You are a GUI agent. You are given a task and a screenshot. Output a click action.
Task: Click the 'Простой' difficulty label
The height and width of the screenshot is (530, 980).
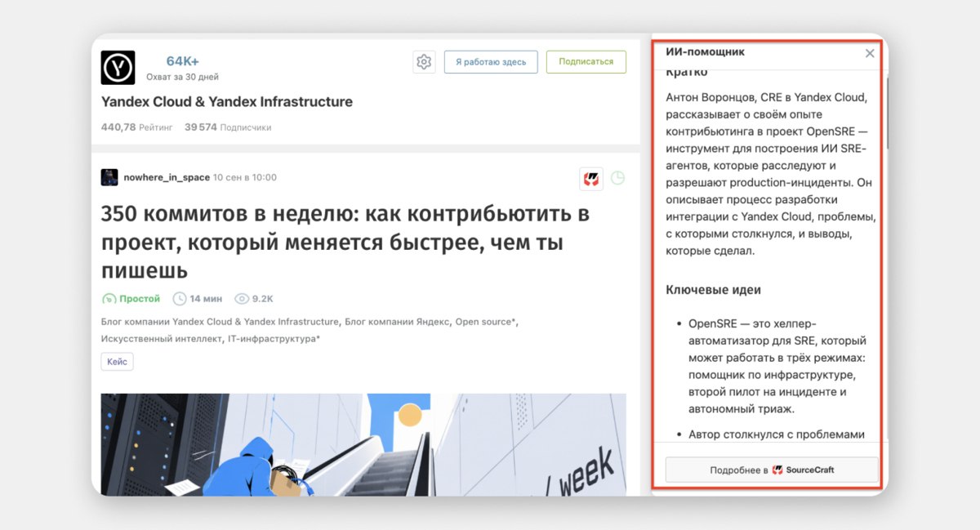click(x=140, y=299)
